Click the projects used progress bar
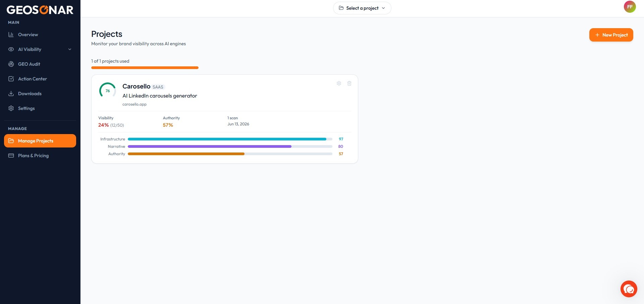 click(x=145, y=68)
